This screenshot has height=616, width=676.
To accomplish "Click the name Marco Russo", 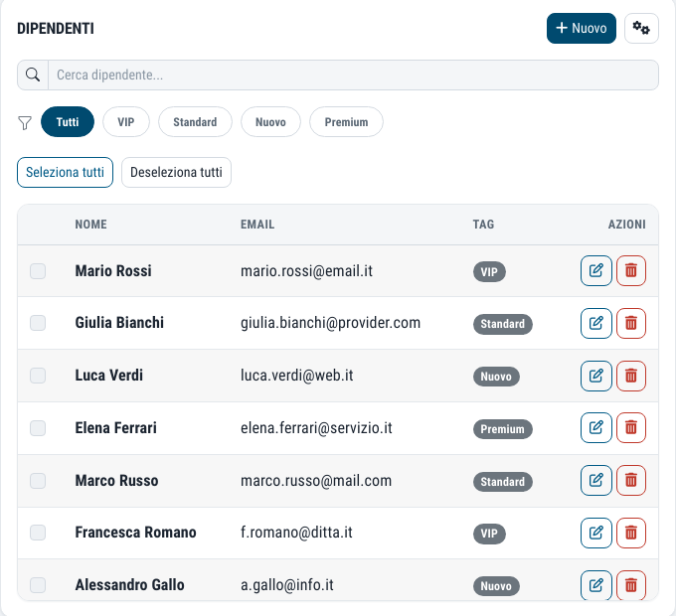I will tap(117, 480).
